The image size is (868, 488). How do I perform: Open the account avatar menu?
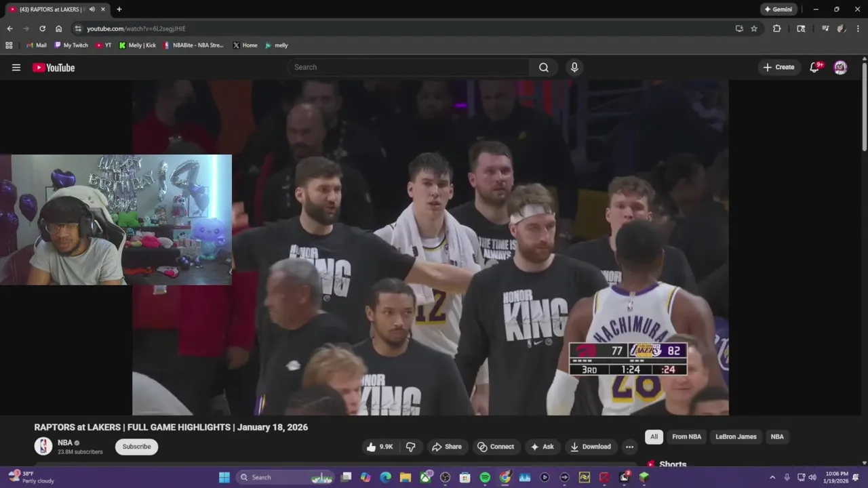point(840,67)
